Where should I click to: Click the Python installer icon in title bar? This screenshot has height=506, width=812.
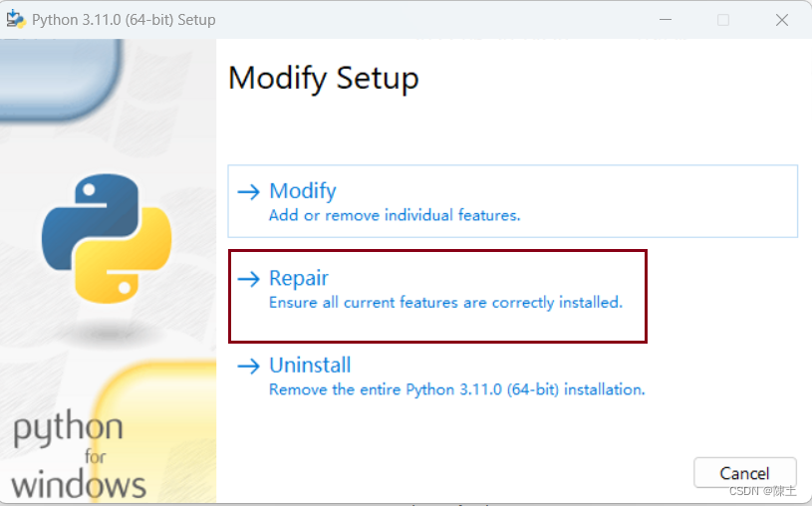pos(16,19)
